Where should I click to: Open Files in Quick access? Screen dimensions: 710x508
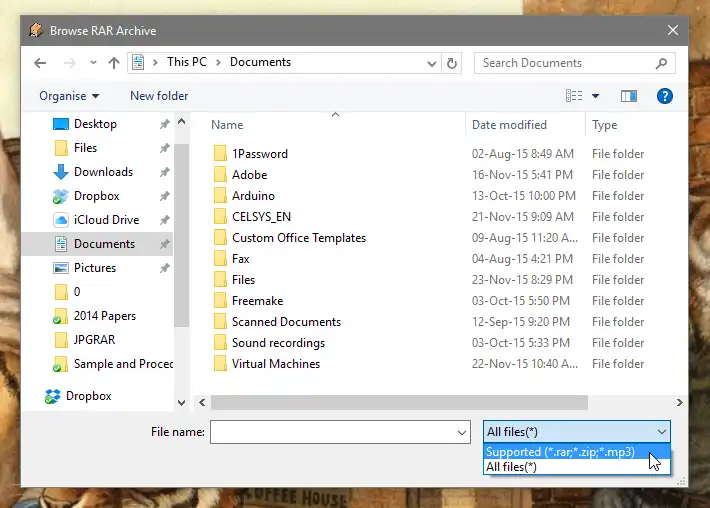[85, 148]
